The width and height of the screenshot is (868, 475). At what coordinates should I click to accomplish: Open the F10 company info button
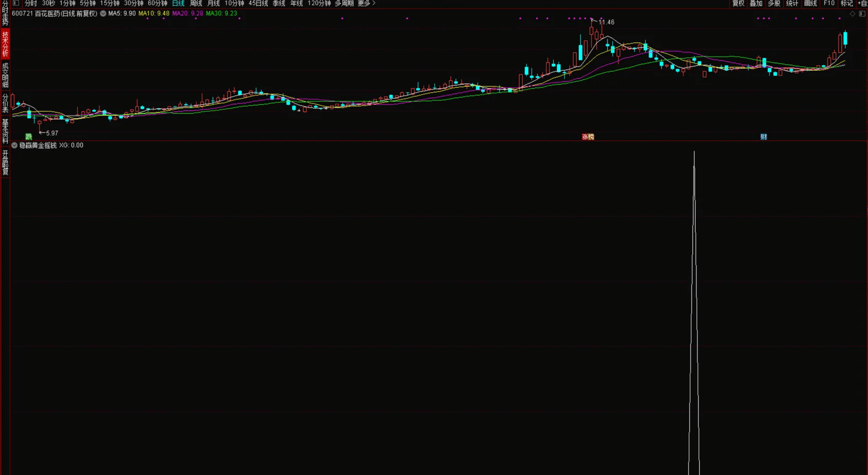(829, 3)
